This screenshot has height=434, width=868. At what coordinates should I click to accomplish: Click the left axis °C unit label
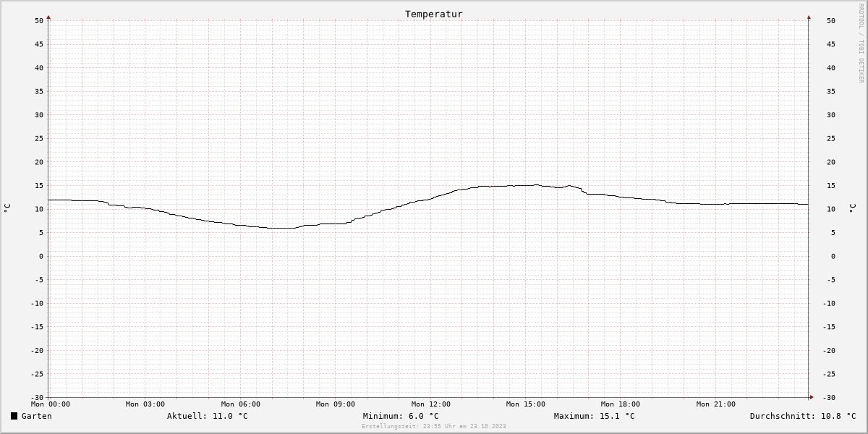tap(7, 208)
